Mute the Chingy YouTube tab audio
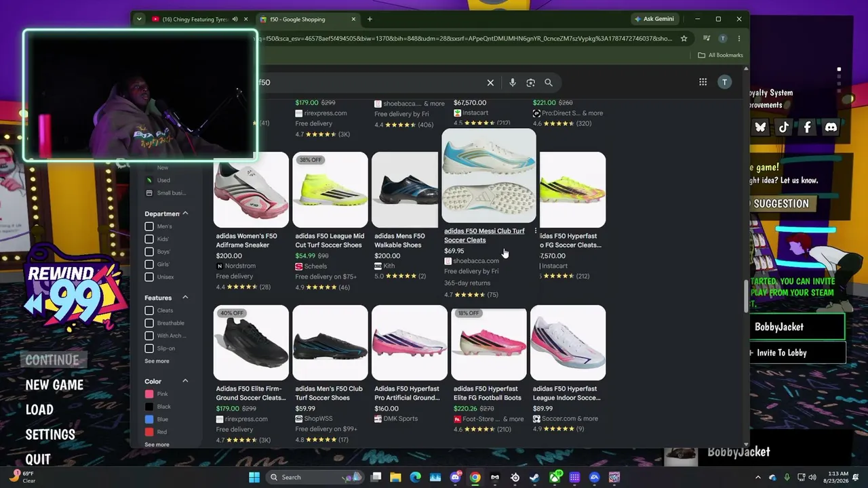The image size is (868, 488). 235,19
